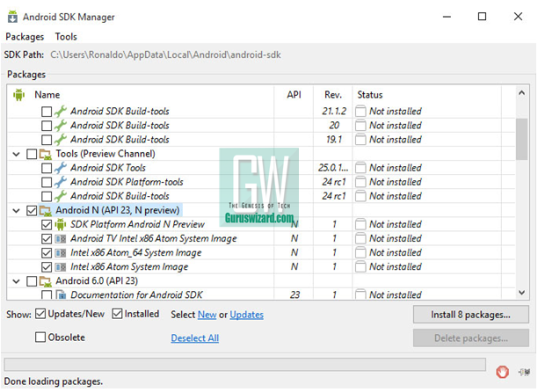Image resolution: width=538 pixels, height=392 pixels.
Task: Collapse the Android N (API 23, N preview) group
Action: (16, 211)
